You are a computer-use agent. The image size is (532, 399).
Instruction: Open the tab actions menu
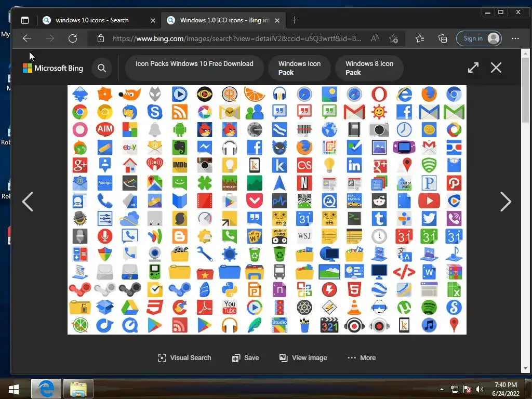[x=25, y=20]
